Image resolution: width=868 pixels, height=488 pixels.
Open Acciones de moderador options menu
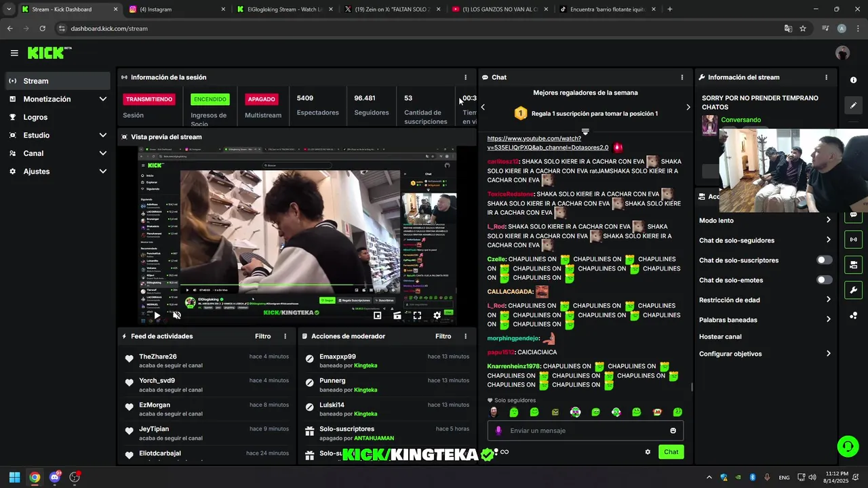[x=465, y=336]
